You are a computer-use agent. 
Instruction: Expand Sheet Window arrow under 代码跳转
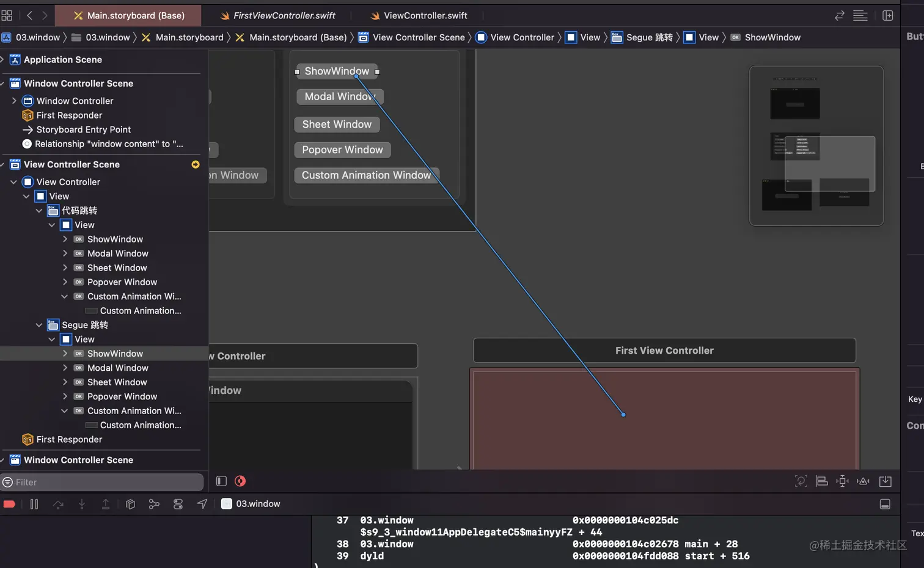click(x=65, y=268)
